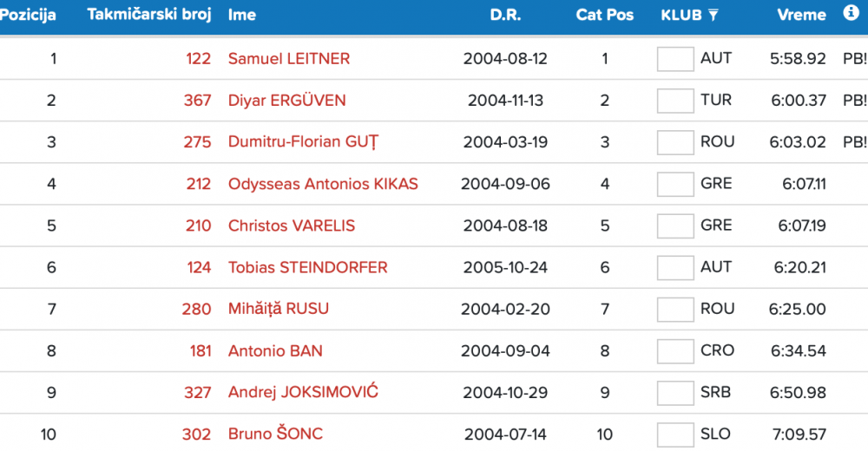Open Diyar ERGÜVEN athlete link
This screenshot has width=868, height=451.
[x=286, y=101]
